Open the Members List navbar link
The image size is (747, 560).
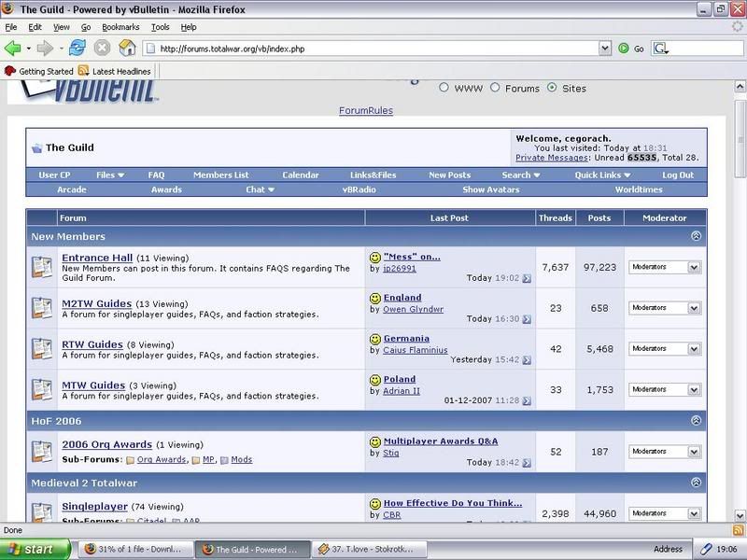221,175
